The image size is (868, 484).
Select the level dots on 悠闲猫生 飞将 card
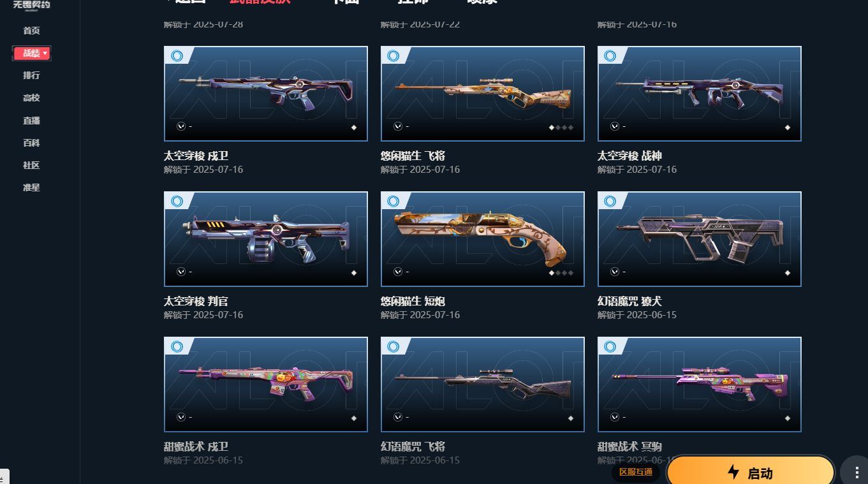pos(561,128)
